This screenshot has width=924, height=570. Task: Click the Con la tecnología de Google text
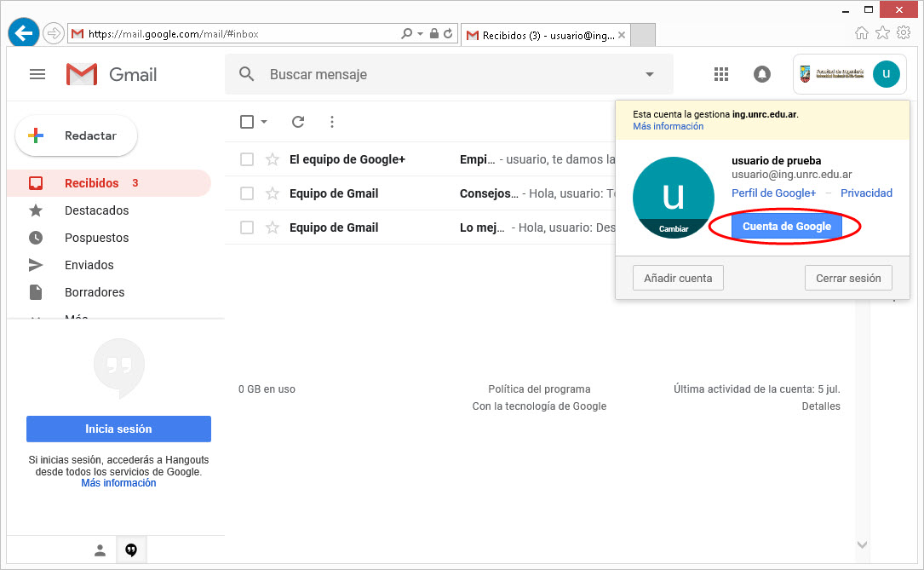point(539,406)
